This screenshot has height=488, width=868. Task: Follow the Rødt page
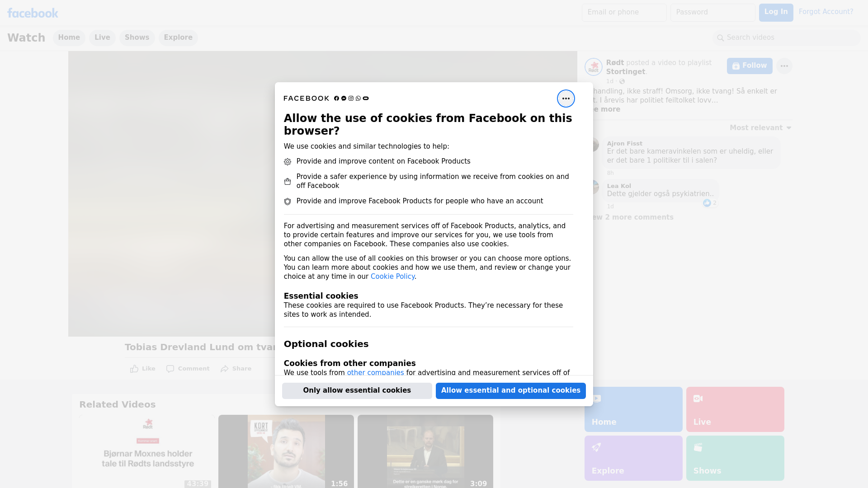click(750, 66)
